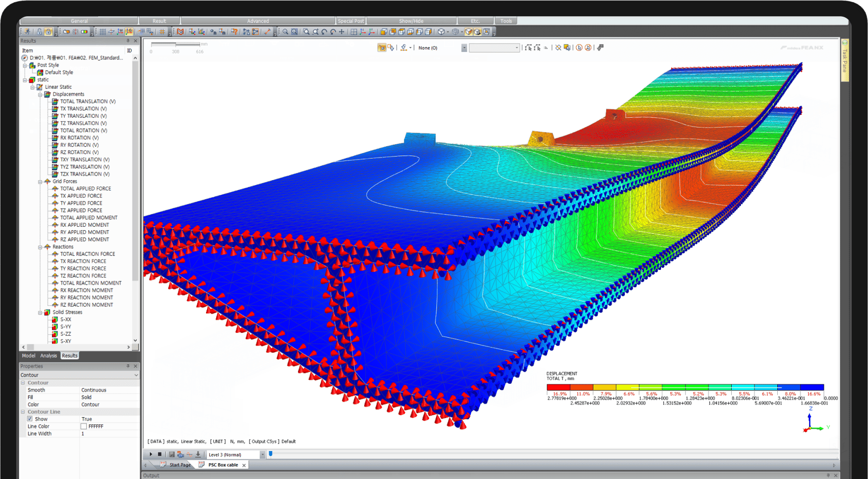Open the Contour properties dropdown

[x=136, y=375]
